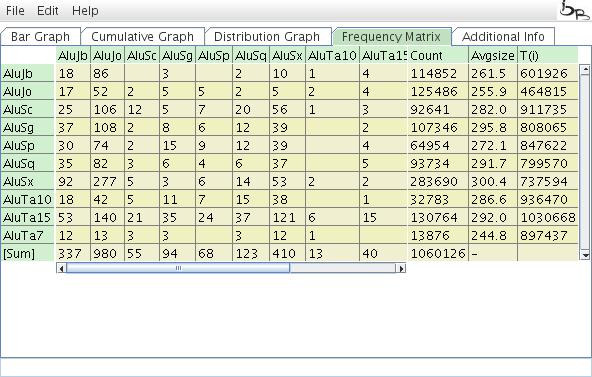Screen dimensions: 592x377
Task: Click the Avgsize column header
Action: [x=493, y=55]
